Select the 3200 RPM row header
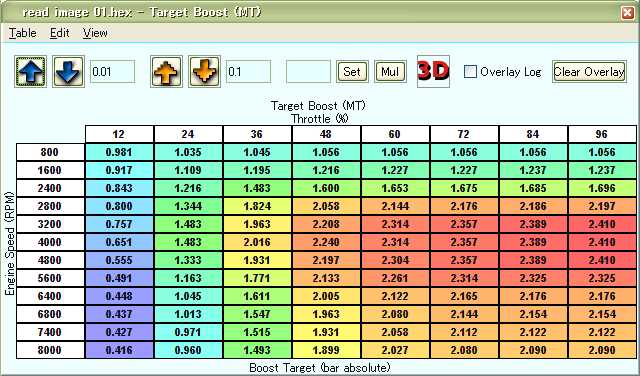The image size is (640, 376). tap(50, 224)
